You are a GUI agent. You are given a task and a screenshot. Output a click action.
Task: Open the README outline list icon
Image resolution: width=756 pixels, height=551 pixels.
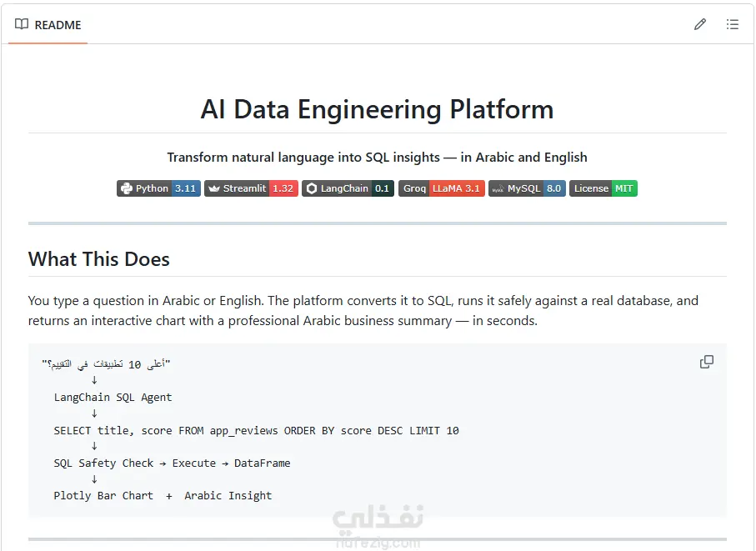733,24
